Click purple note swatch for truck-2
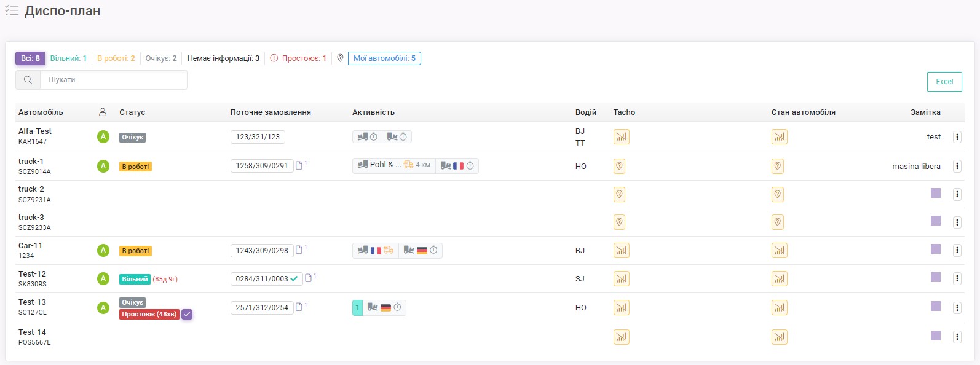The width and height of the screenshot is (980, 365). point(936,193)
